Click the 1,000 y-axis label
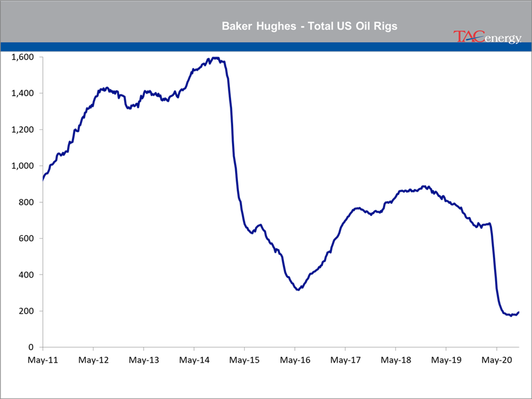532x399 pixels. [23, 166]
